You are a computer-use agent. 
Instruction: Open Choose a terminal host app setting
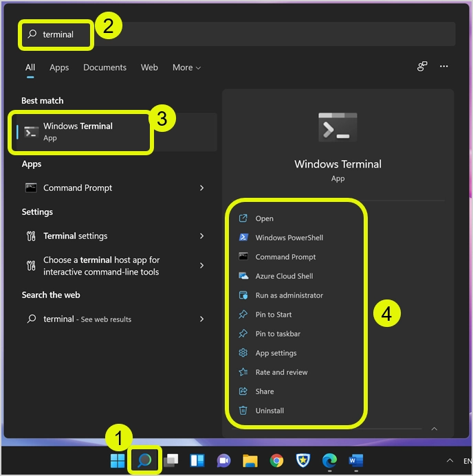(101, 266)
